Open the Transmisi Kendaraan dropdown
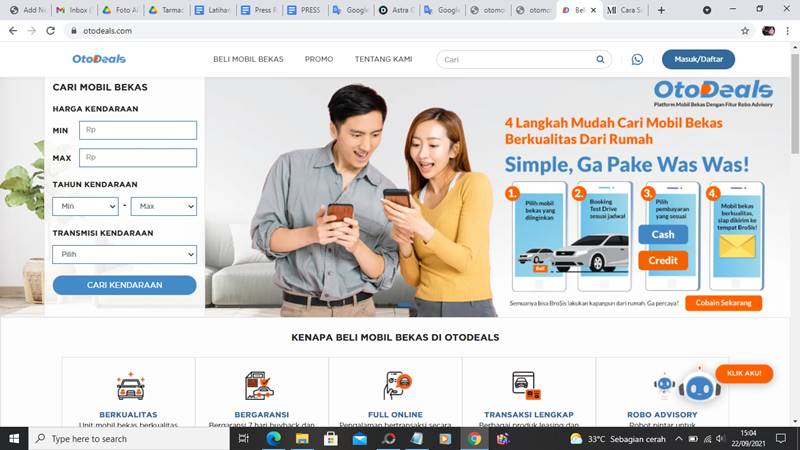Viewport: 800px width, 450px height. tap(124, 255)
